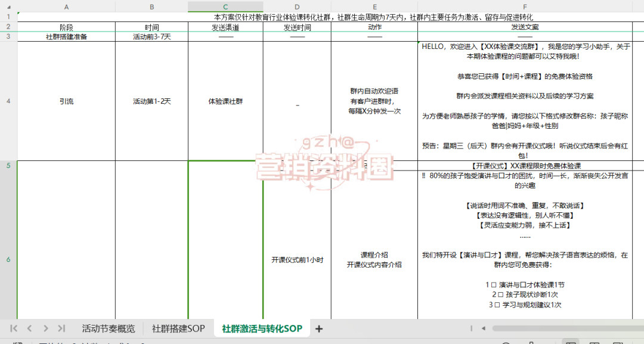Click the first view-mode icon in status bar

(x=571, y=341)
